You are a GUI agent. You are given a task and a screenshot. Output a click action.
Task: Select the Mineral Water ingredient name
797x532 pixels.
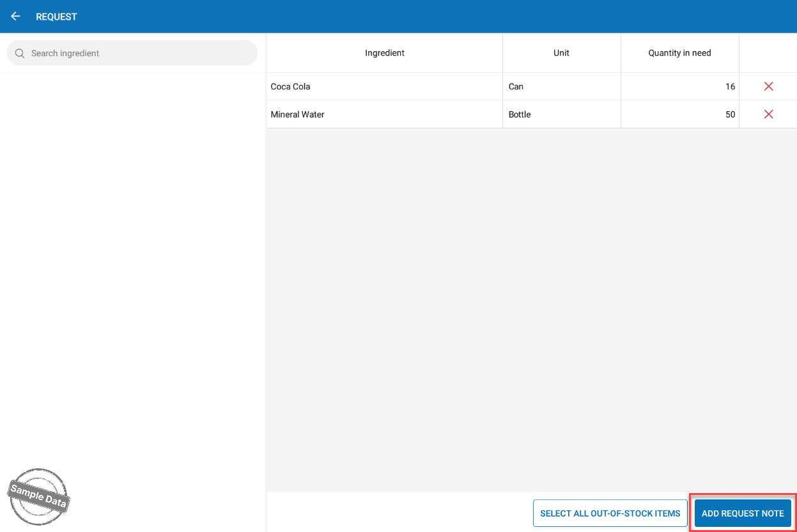tap(298, 115)
